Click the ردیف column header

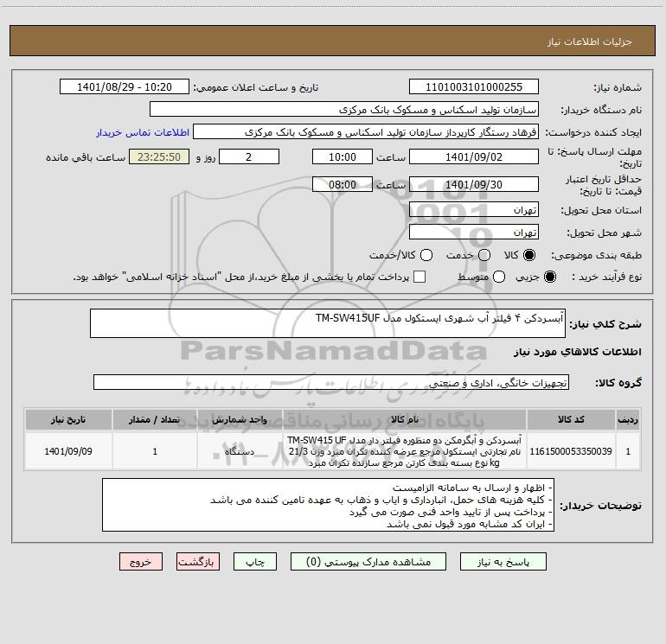[628, 420]
